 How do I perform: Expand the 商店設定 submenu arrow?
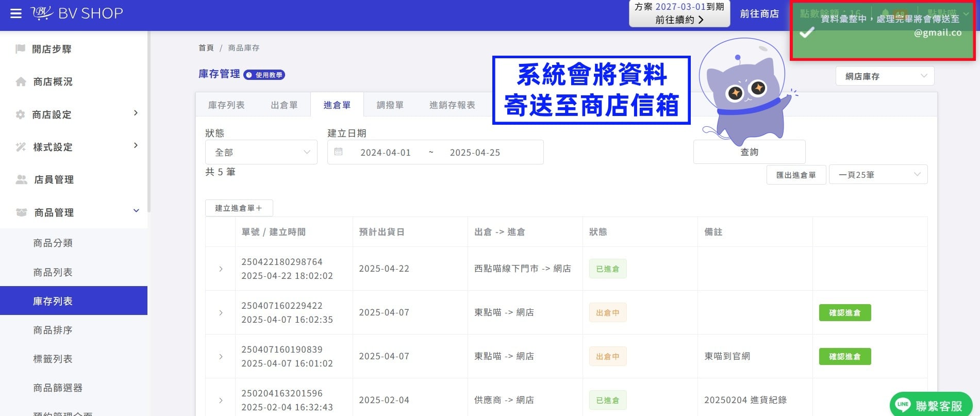click(x=136, y=113)
